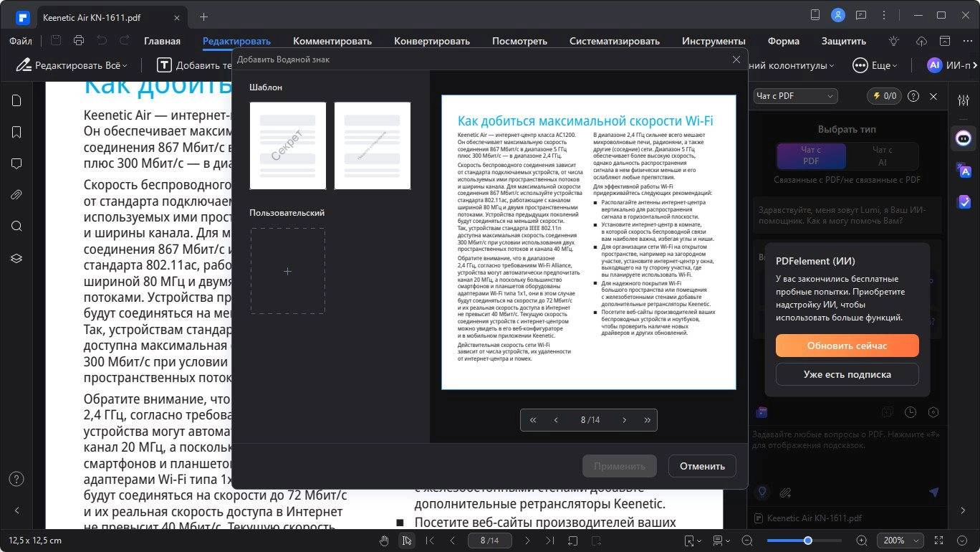The width and height of the screenshot is (980, 552).
Task: Click zoom in plus in status bar
Action: pyautogui.click(x=862, y=540)
